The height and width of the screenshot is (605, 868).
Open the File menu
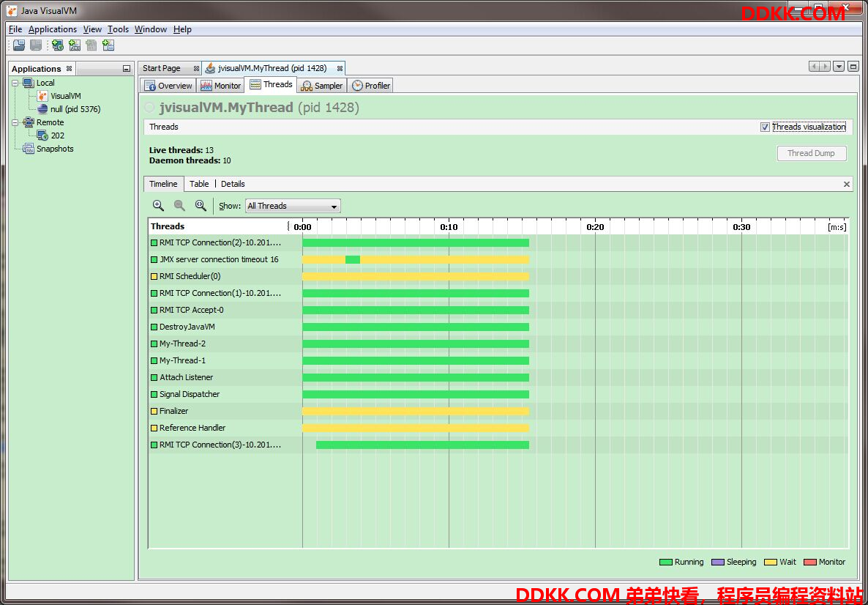click(15, 29)
